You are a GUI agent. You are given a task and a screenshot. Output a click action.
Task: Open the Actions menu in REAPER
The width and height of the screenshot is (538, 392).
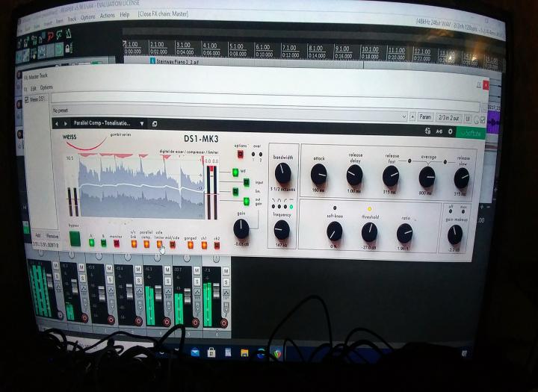click(x=108, y=16)
